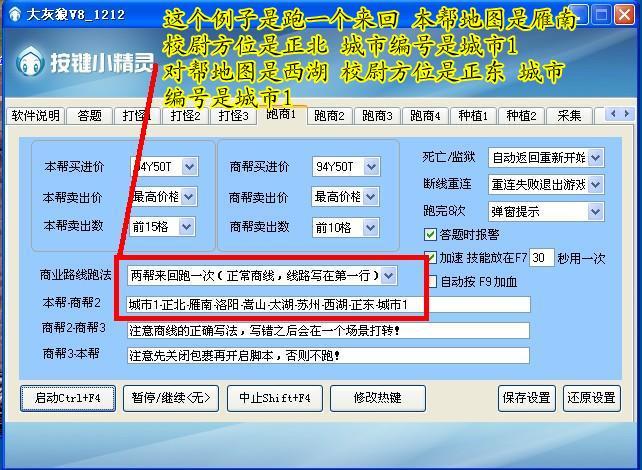Screen dimensions: 642x470
Task: Select the active 跑商1 tab
Action: (x=282, y=115)
